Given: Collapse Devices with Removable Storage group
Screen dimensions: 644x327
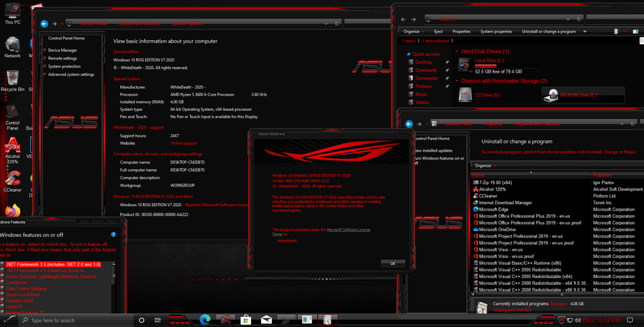Looking at the screenshot, I should tap(456, 81).
